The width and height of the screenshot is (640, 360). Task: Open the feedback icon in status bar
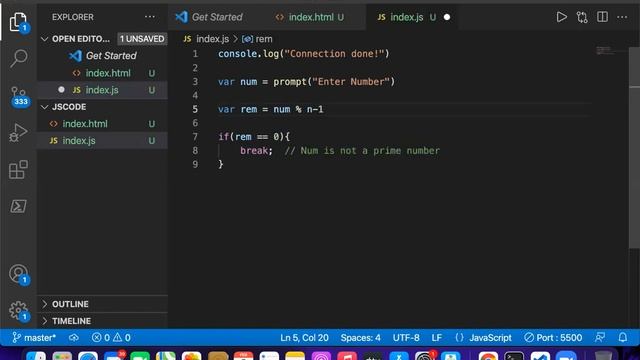click(600, 338)
